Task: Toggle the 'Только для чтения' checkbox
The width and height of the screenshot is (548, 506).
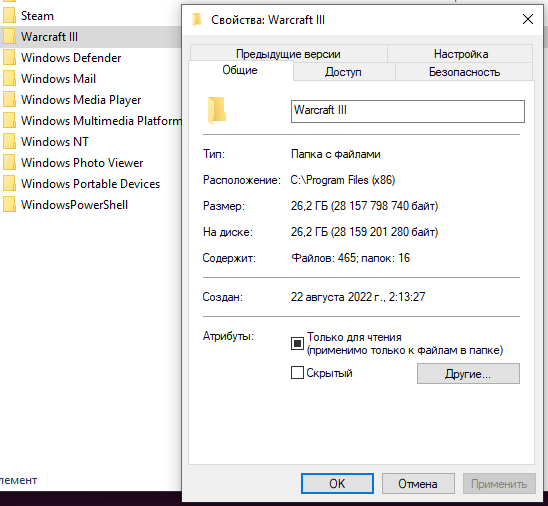Action: pos(297,344)
